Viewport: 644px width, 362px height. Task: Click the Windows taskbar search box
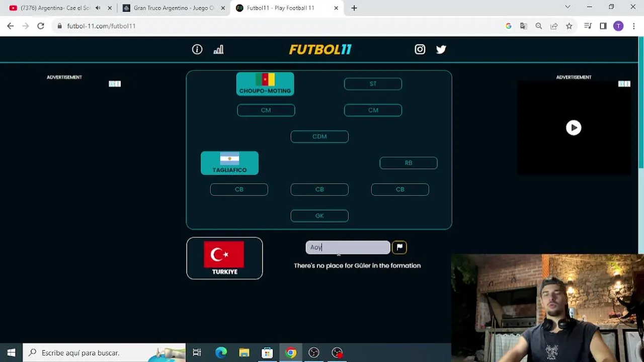[105, 353]
